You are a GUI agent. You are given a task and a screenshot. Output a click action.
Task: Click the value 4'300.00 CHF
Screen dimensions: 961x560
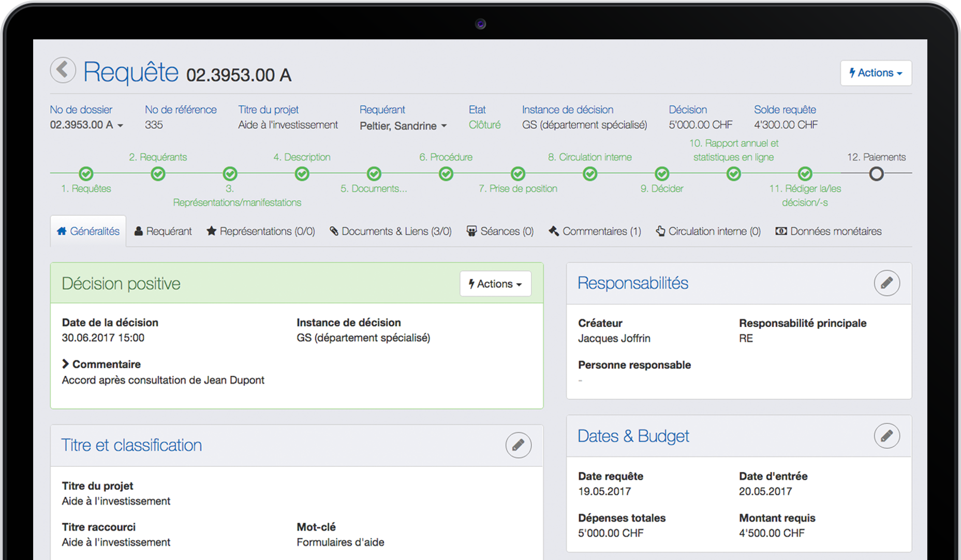[x=786, y=125]
